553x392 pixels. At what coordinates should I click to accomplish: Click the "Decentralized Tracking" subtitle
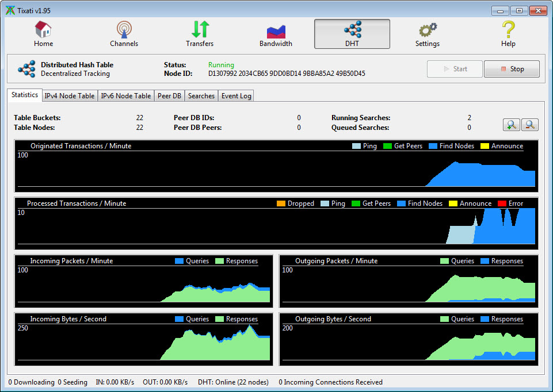click(x=75, y=74)
